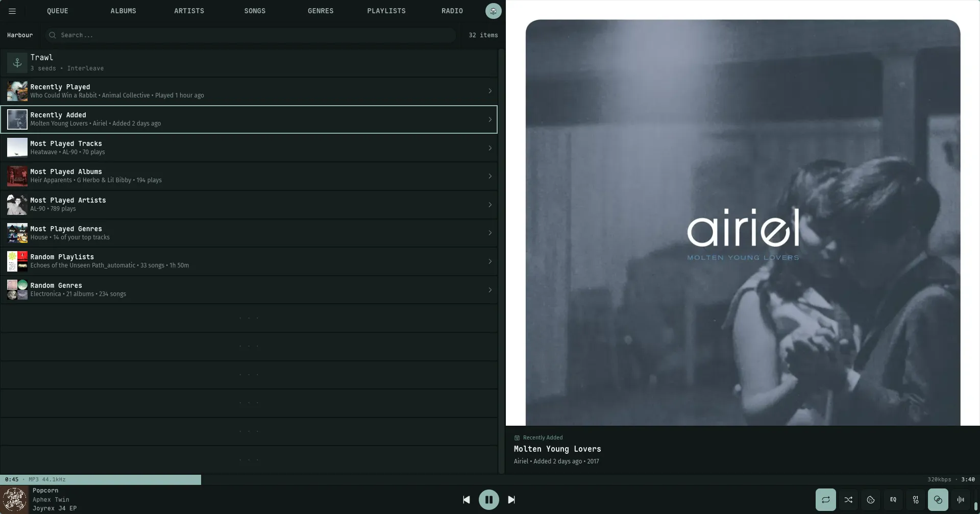The height and width of the screenshot is (514, 980).
Task: Switch to the Radio tab
Action: click(452, 11)
